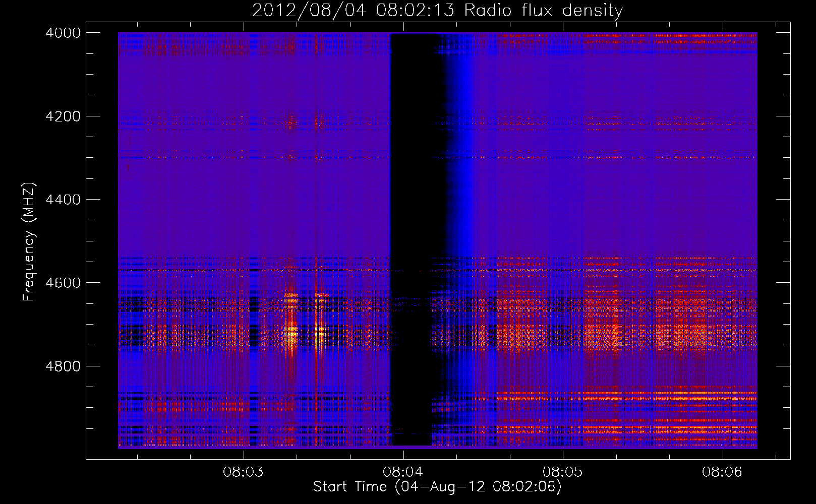Click the 4000 frequency axis label
816x504 pixels.
pos(63,33)
